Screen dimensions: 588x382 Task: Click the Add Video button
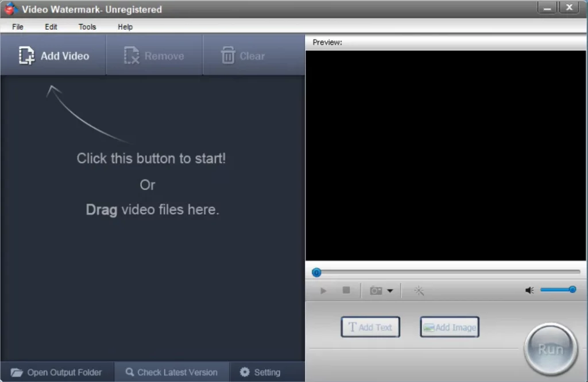click(53, 56)
